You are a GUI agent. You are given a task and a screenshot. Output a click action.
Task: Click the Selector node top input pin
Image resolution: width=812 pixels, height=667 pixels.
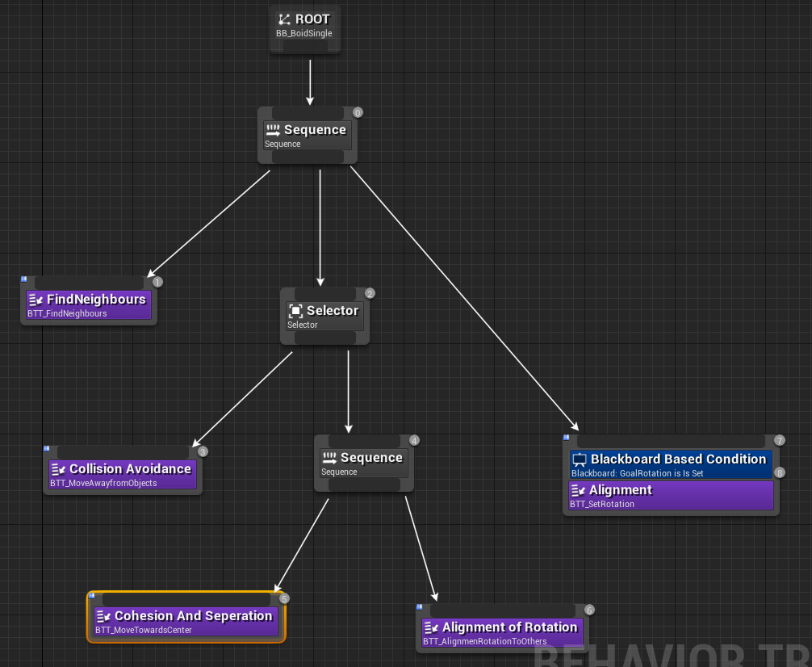(x=325, y=294)
